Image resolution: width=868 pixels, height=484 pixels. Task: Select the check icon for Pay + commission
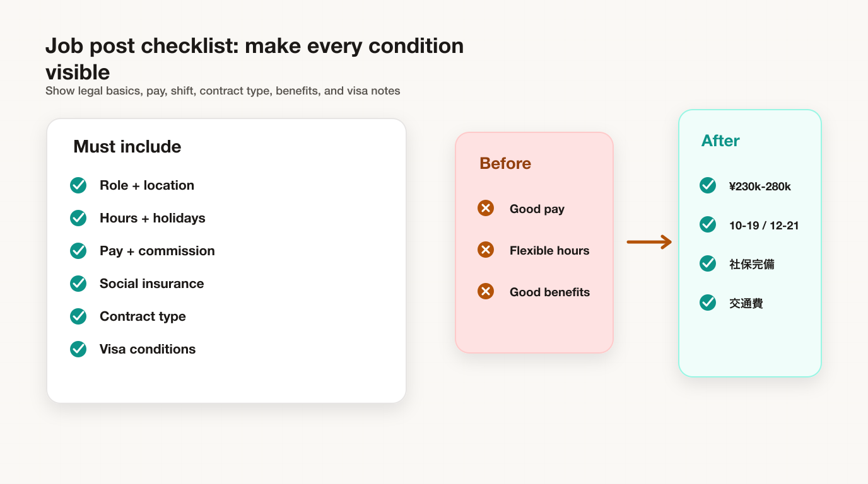pyautogui.click(x=78, y=251)
